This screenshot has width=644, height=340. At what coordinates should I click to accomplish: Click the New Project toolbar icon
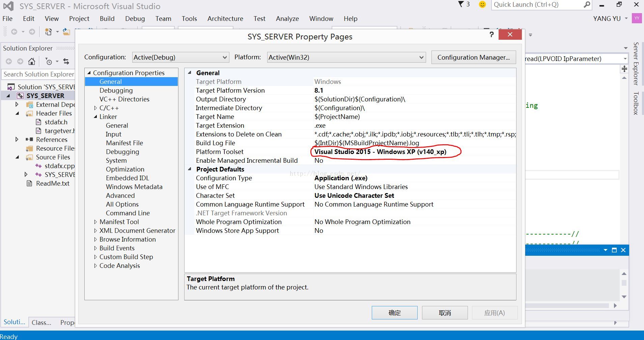tap(48, 32)
